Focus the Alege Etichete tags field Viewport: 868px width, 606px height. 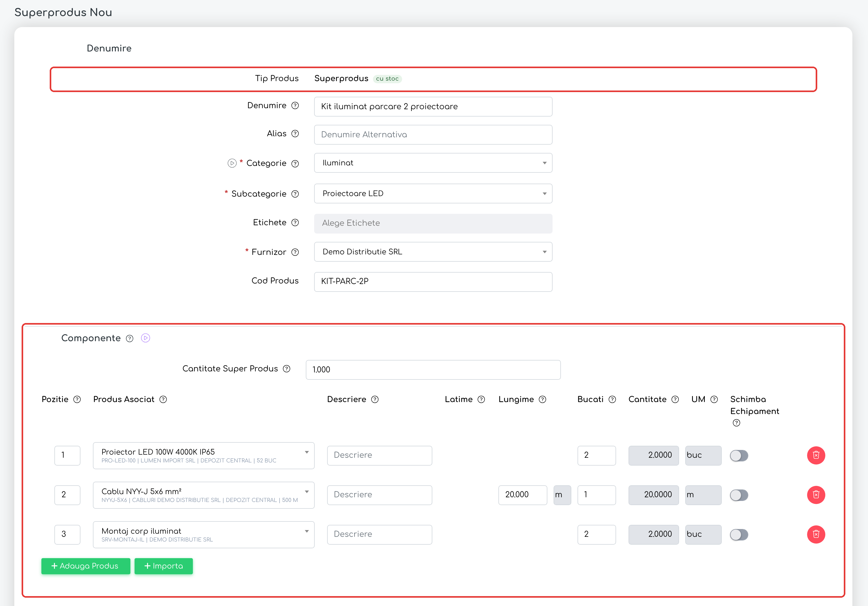[433, 223]
